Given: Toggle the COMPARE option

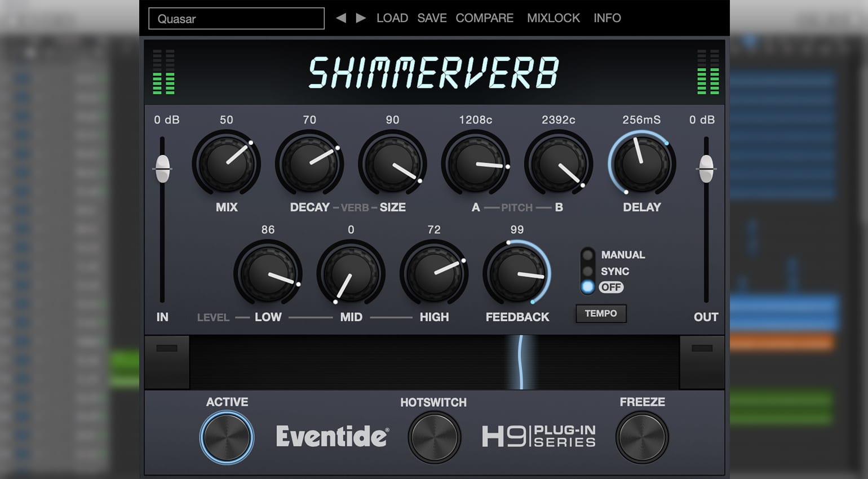Looking at the screenshot, I should coord(485,18).
